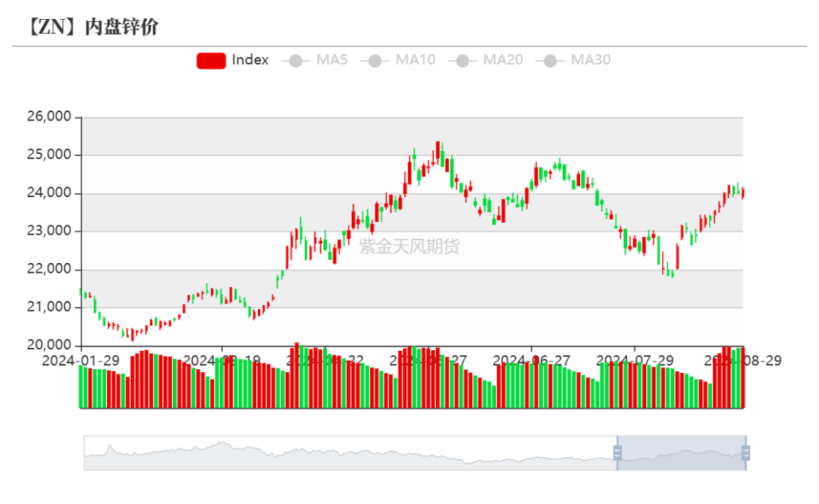Click the 2024-06-27 date label

(x=532, y=361)
